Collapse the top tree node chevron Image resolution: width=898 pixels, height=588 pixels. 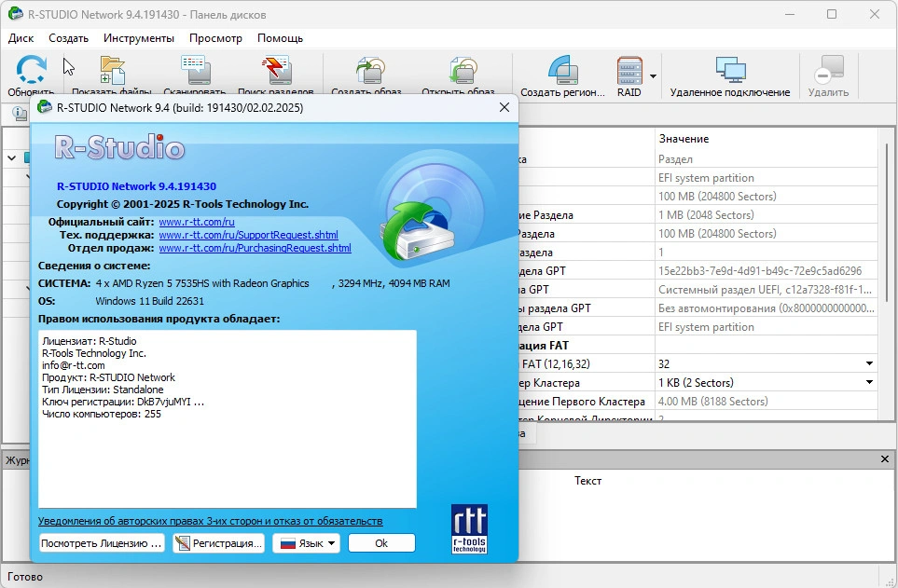pos(12,157)
